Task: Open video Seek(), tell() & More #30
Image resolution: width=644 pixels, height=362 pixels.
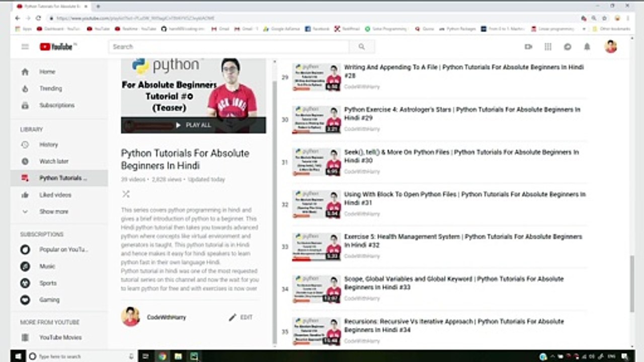Action: pyautogui.click(x=461, y=156)
